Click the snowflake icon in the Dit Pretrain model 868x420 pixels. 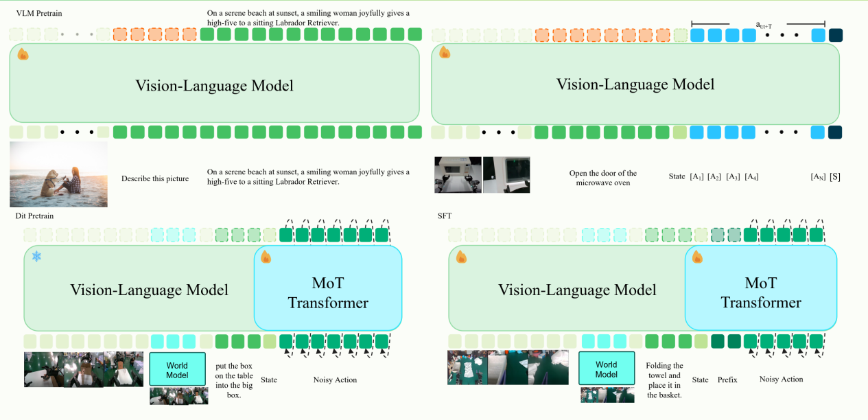click(37, 257)
